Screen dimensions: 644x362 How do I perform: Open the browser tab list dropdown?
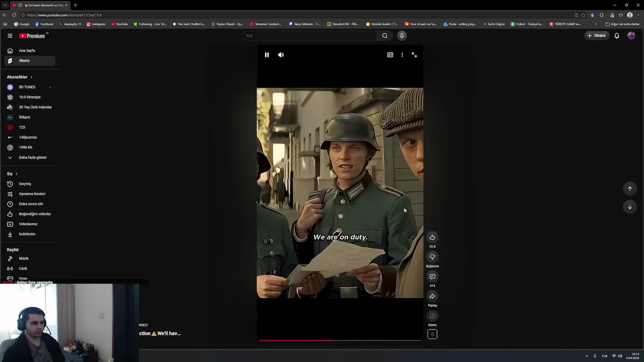pyautogui.click(x=5, y=5)
